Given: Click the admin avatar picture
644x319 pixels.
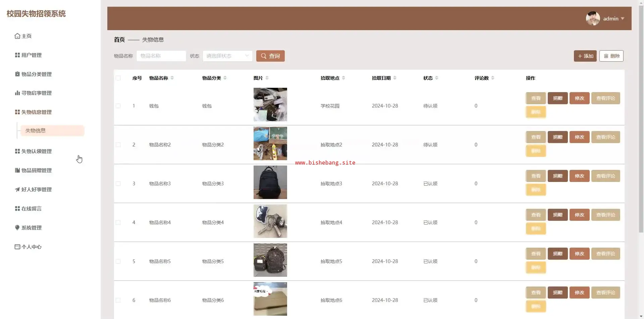Looking at the screenshot, I should coord(593,18).
